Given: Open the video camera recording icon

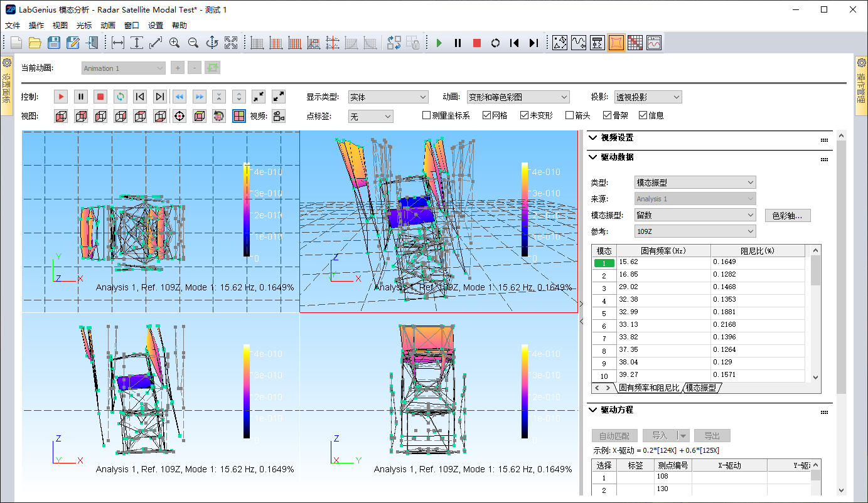Looking at the screenshot, I should (279, 116).
